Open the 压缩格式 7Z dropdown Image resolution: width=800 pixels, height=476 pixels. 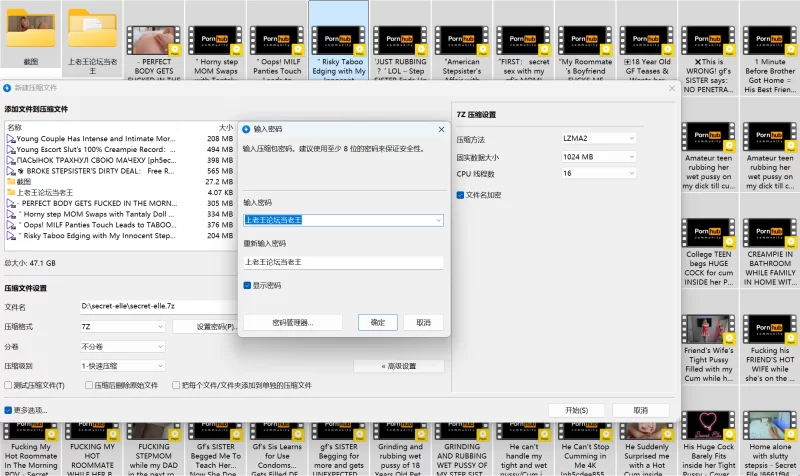coord(122,327)
